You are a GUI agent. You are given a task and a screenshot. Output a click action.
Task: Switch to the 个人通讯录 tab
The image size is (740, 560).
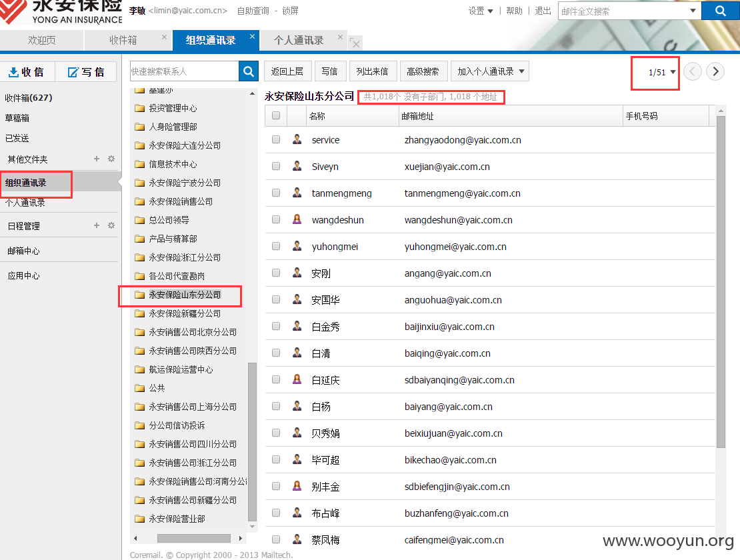click(x=299, y=40)
